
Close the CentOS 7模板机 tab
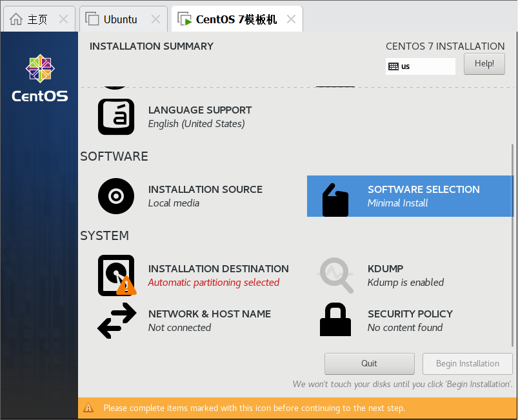291,19
